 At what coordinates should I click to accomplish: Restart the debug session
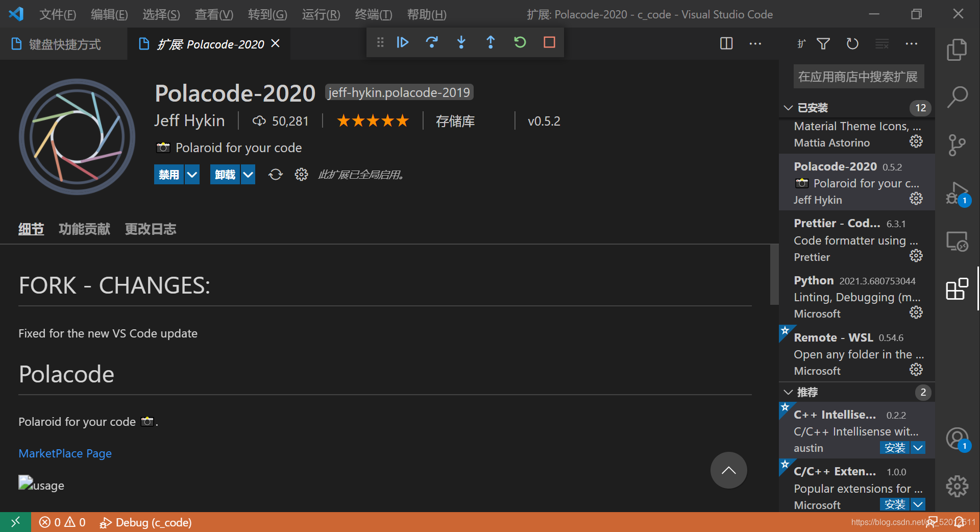520,42
